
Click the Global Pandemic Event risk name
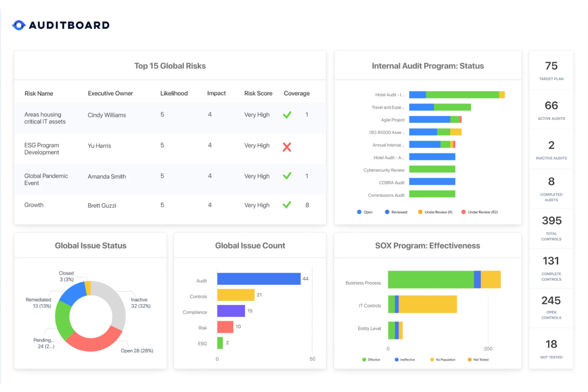(46, 179)
